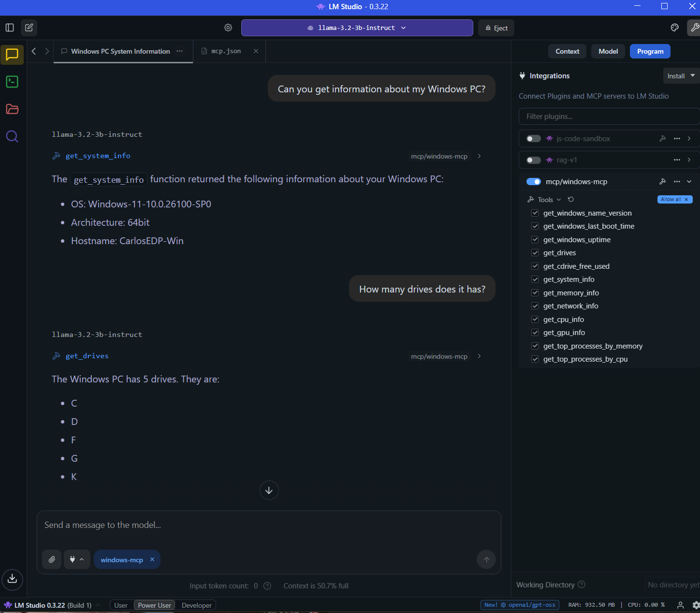
Task: Open the downloads icon at bottom left
Action: click(12, 579)
